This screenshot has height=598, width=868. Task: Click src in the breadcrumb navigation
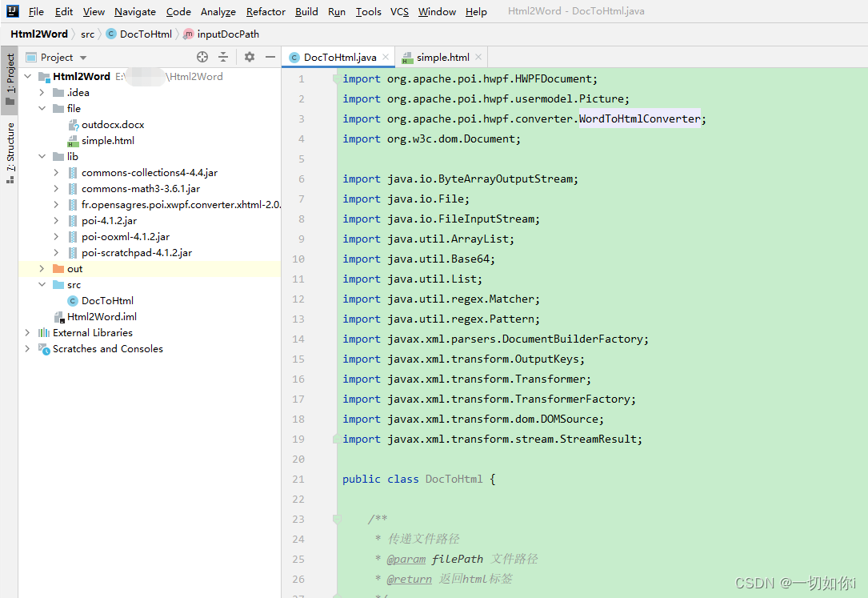click(x=87, y=34)
